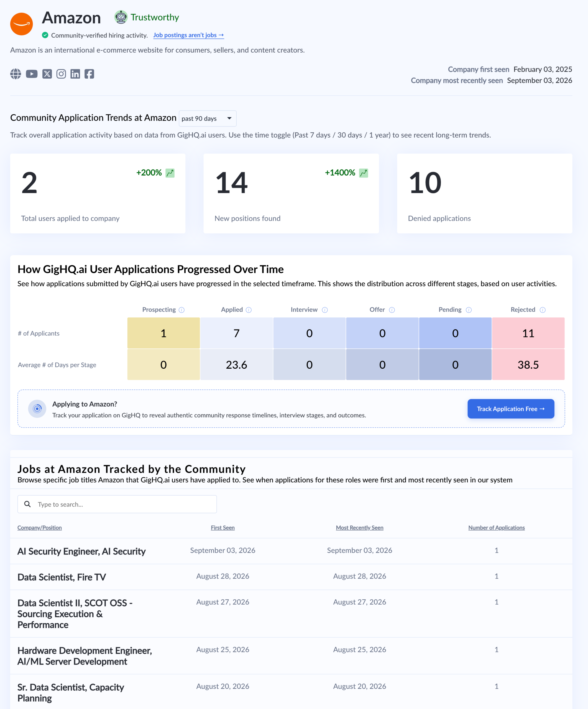
Task: Click trend arrow icon beside +1400%
Action: [363, 173]
